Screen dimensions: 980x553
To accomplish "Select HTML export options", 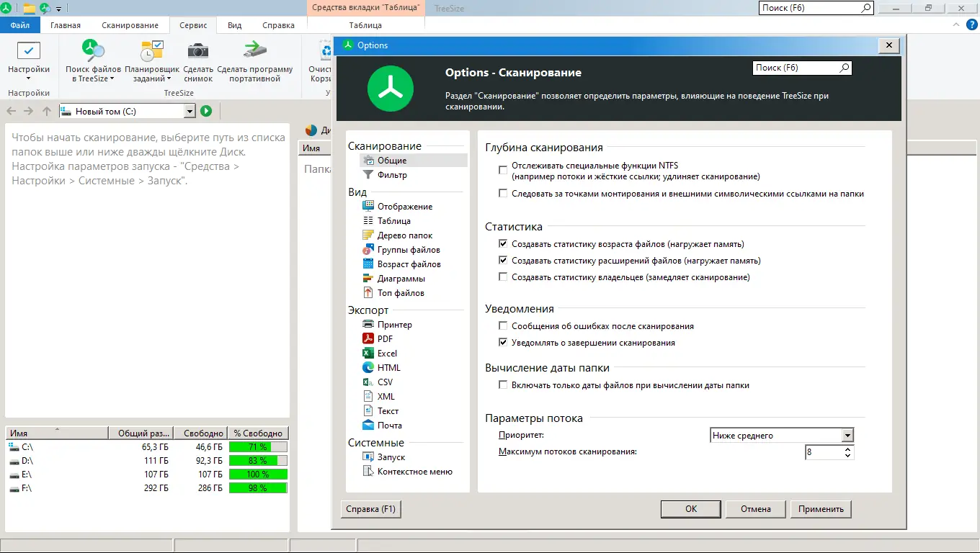I will click(389, 368).
